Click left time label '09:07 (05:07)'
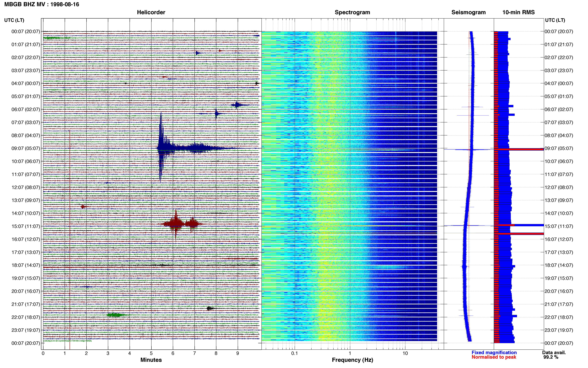588x368 pixels. (26, 148)
